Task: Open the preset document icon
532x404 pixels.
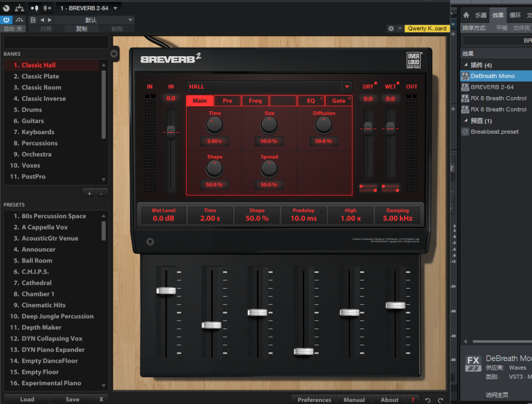Action: 33,20
